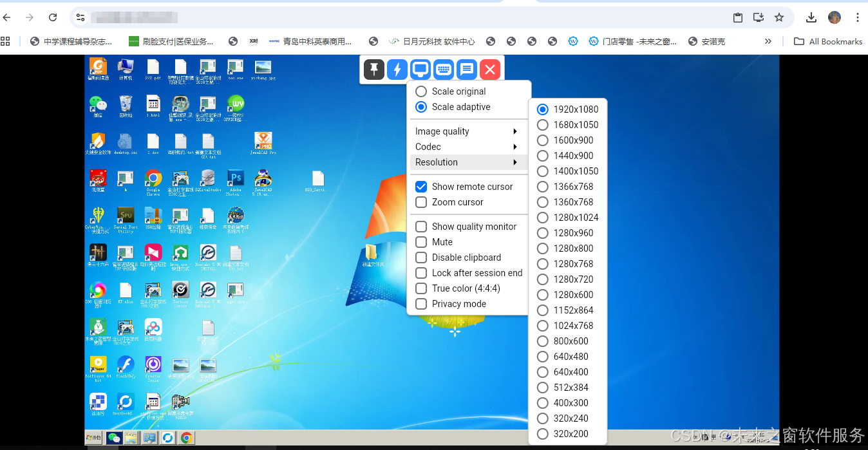Bookmark this page with star icon
The image size is (868, 450).
click(x=779, y=17)
